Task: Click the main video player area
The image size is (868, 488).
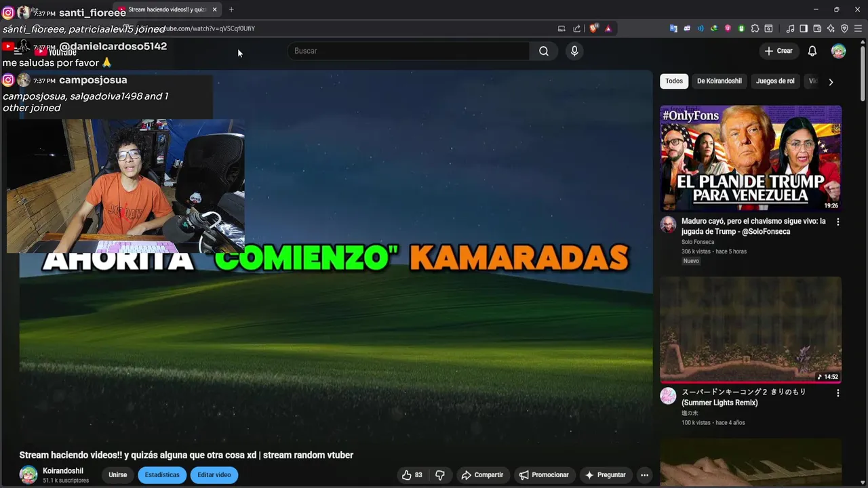Action: (336, 258)
